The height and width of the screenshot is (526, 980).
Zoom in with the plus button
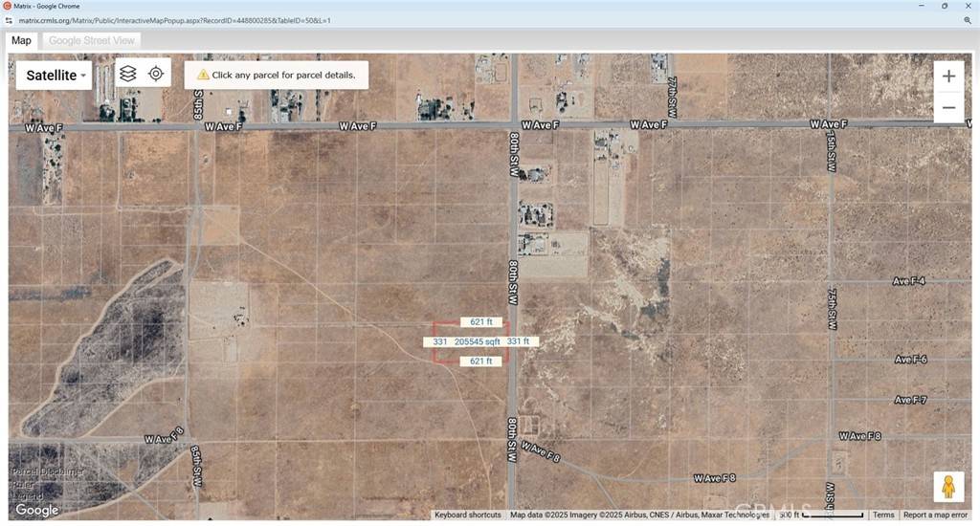point(947,77)
